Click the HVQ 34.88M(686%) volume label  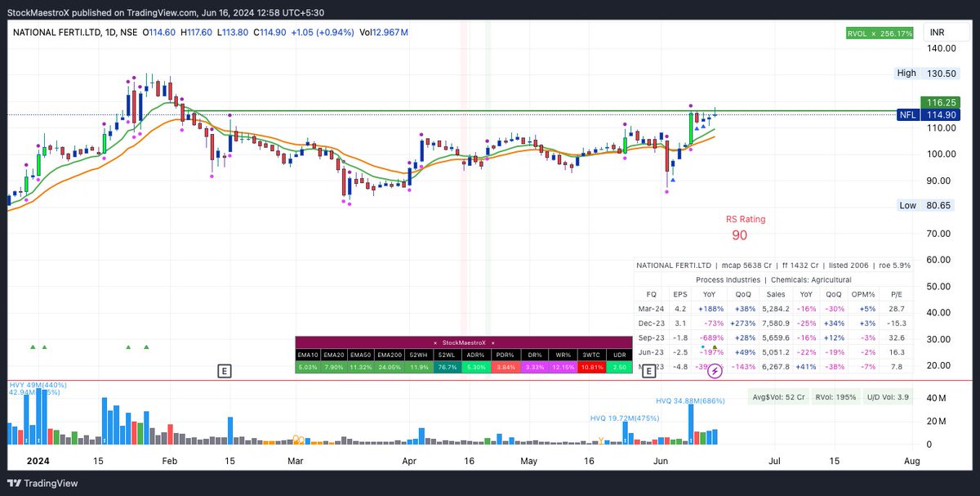(x=692, y=400)
